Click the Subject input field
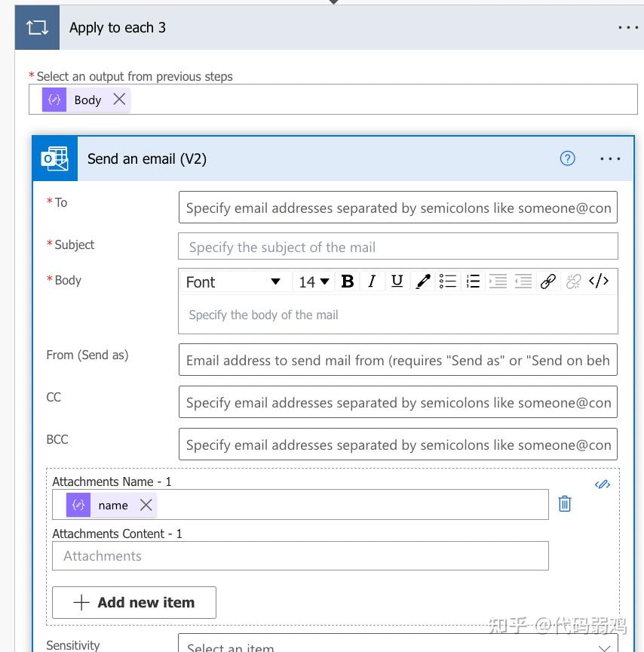Image resolution: width=644 pixels, height=652 pixels. pos(397,247)
